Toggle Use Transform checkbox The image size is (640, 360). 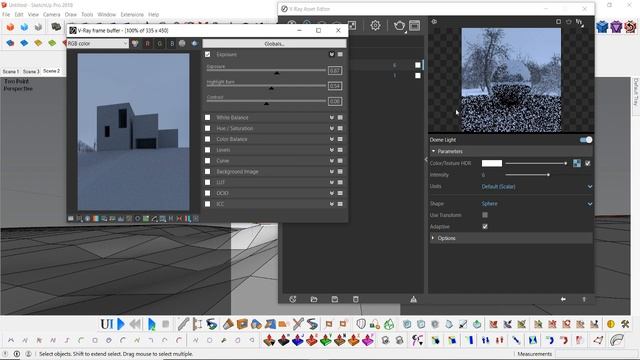pyautogui.click(x=485, y=215)
